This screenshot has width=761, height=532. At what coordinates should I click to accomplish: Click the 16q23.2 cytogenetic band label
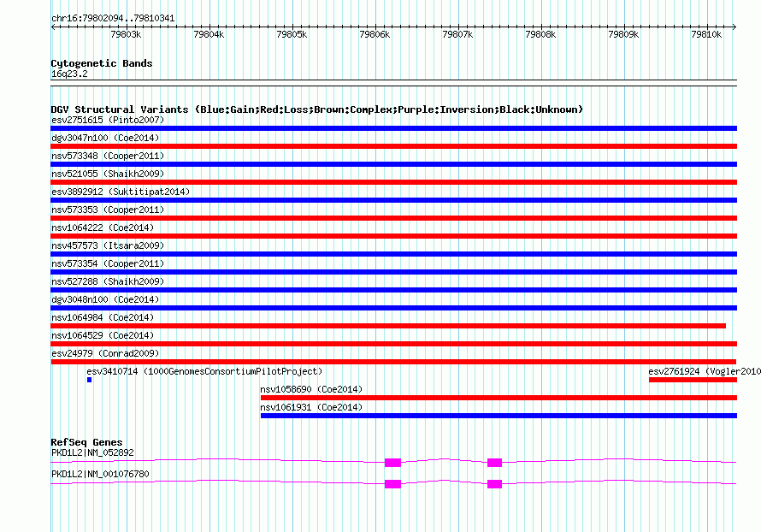coord(69,74)
